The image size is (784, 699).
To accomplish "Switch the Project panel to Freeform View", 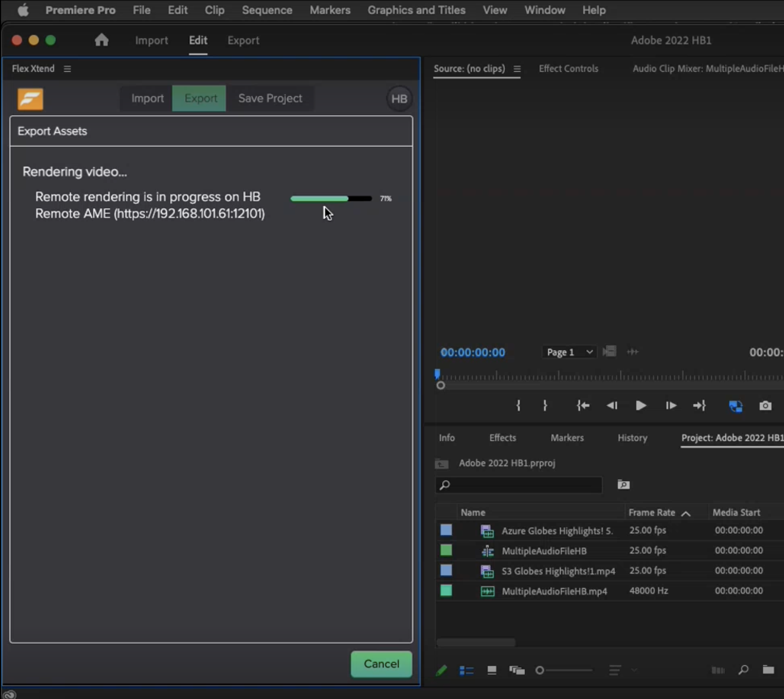I will pos(517,670).
